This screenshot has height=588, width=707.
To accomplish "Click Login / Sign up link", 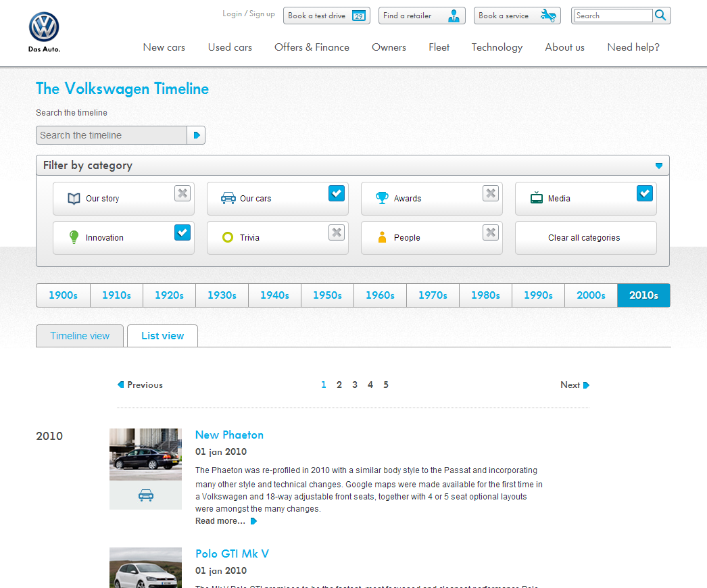I will [x=249, y=14].
